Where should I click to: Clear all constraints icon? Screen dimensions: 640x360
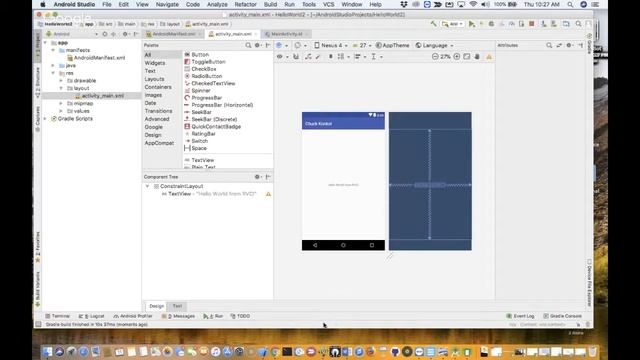tap(308, 57)
